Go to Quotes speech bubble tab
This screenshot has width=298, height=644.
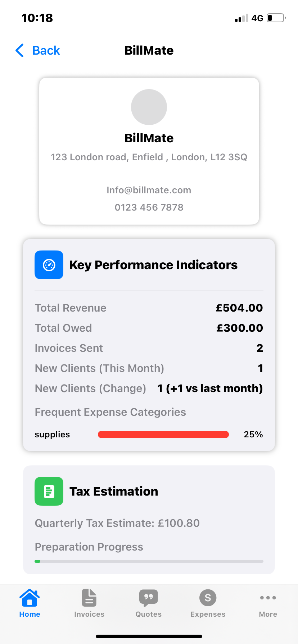click(149, 598)
